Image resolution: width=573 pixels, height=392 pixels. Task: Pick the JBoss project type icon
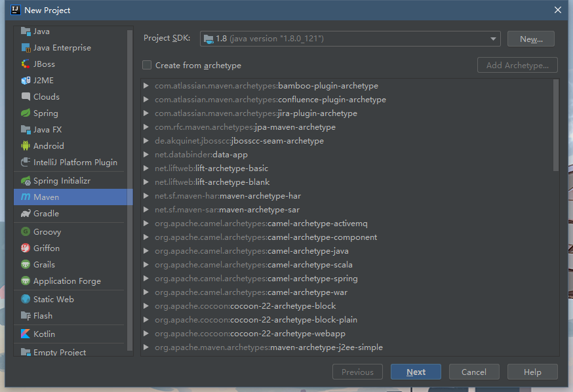(x=26, y=64)
